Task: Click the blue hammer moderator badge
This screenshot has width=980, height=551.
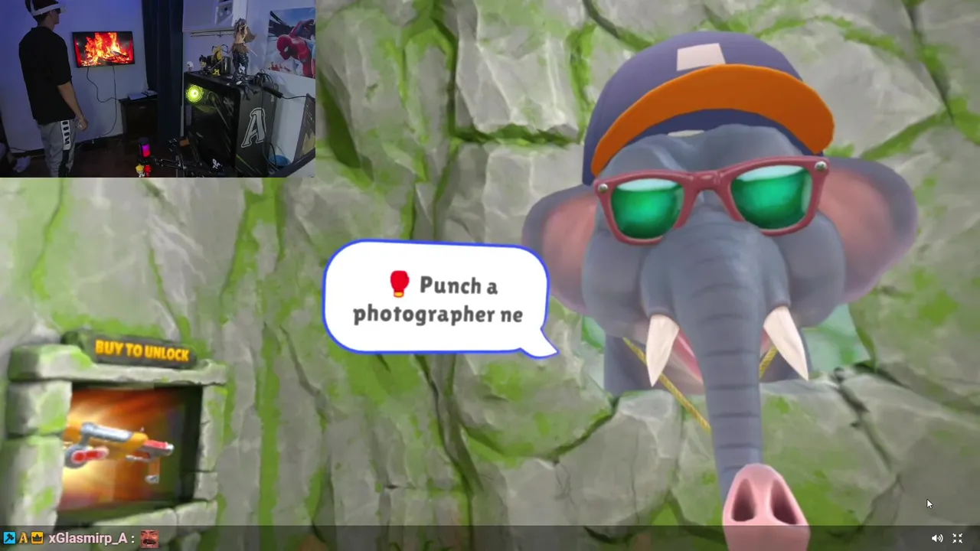Action: tap(9, 538)
